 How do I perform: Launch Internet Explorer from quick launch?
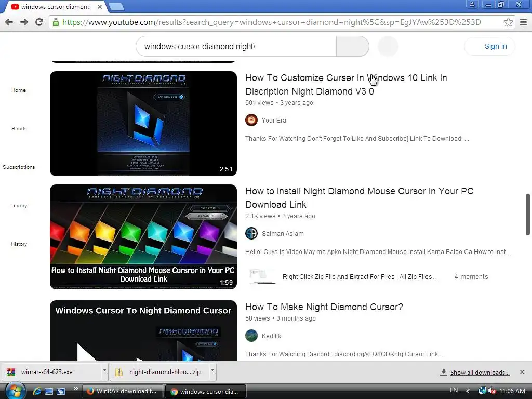click(x=37, y=391)
